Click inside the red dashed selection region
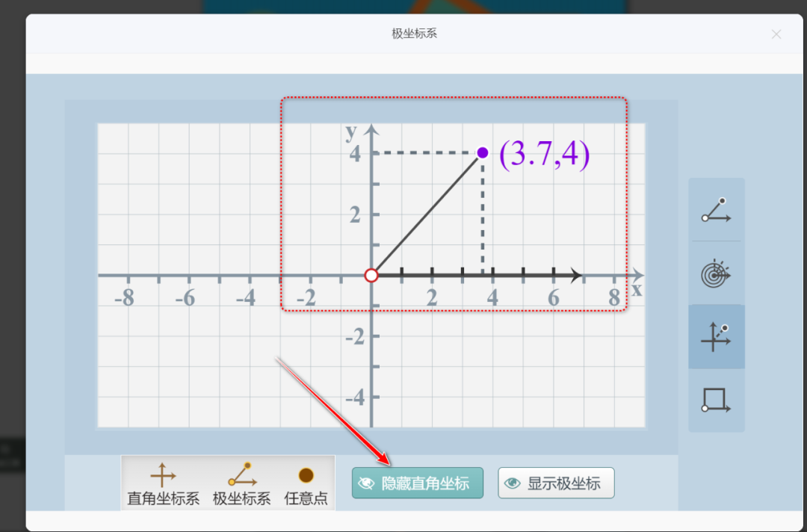This screenshot has height=532, width=807. point(453,202)
